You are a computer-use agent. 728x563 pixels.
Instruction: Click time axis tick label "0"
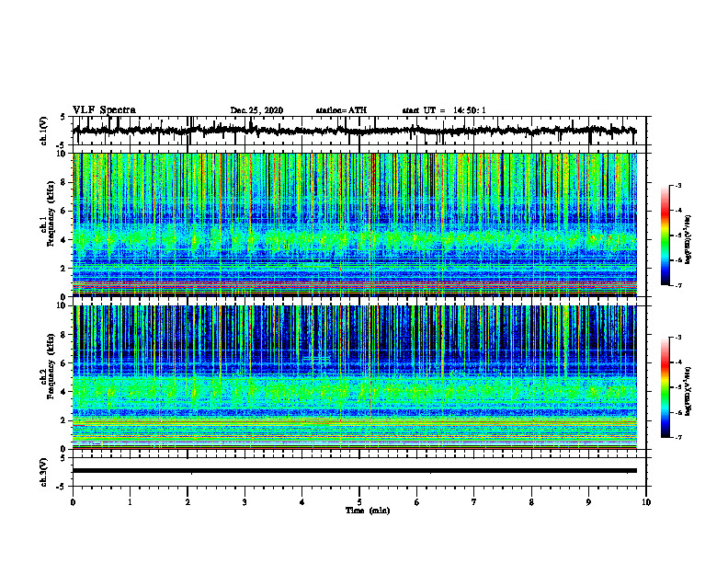point(73,502)
